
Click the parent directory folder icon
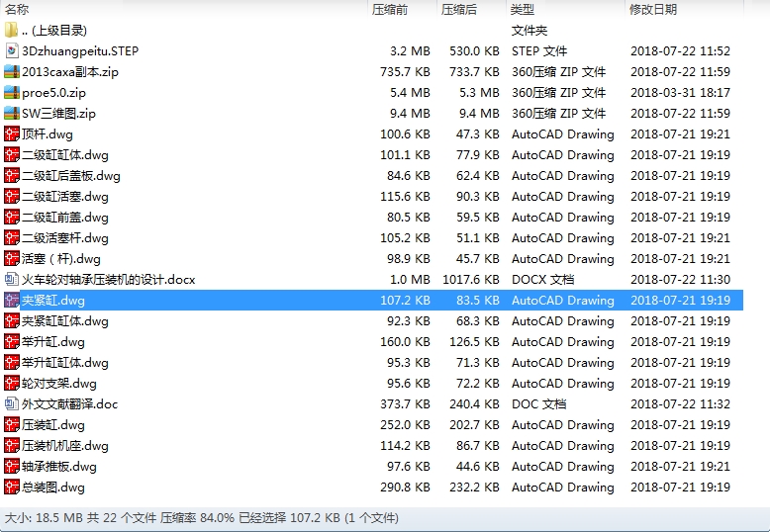coord(11,30)
